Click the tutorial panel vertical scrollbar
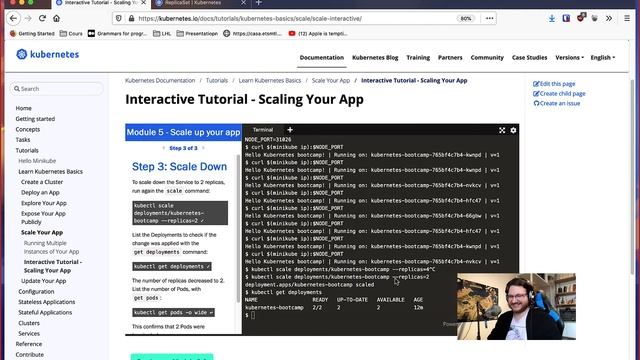This screenshot has width=640, height=360. (x=238, y=229)
